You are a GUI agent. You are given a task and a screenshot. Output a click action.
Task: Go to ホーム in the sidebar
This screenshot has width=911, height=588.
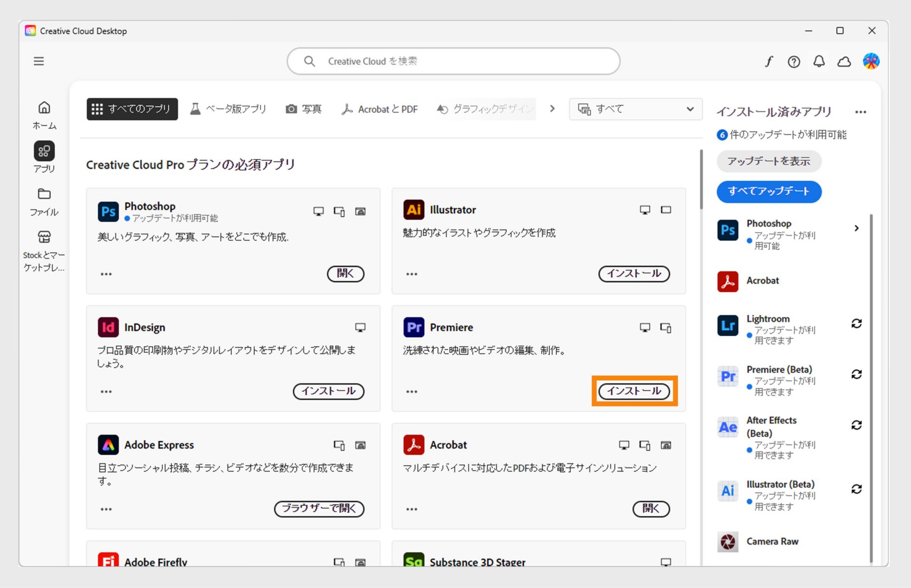click(x=44, y=115)
